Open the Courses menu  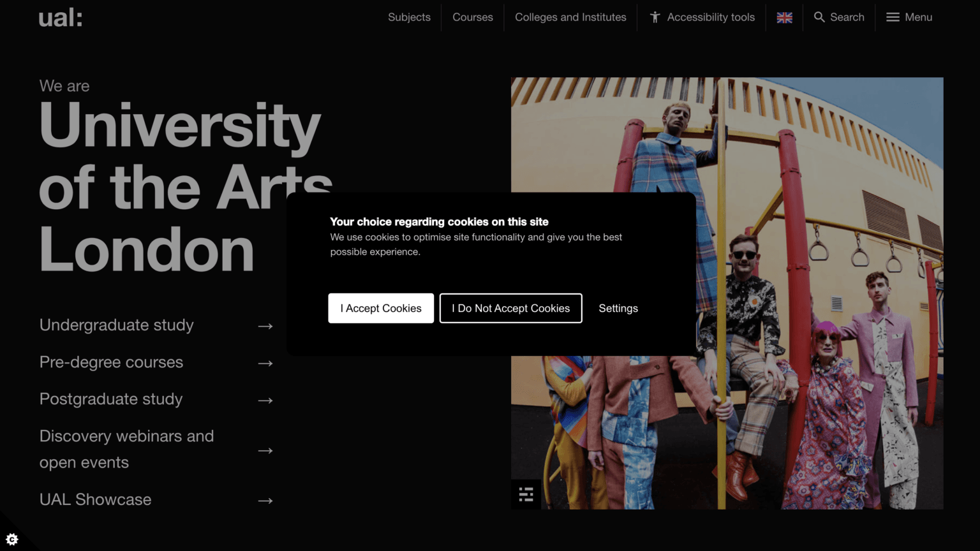click(473, 17)
